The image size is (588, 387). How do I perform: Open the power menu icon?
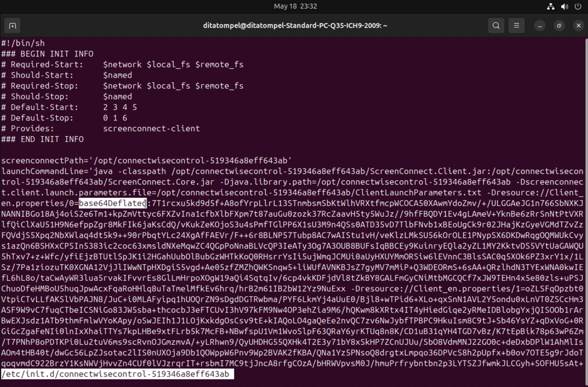(x=578, y=6)
